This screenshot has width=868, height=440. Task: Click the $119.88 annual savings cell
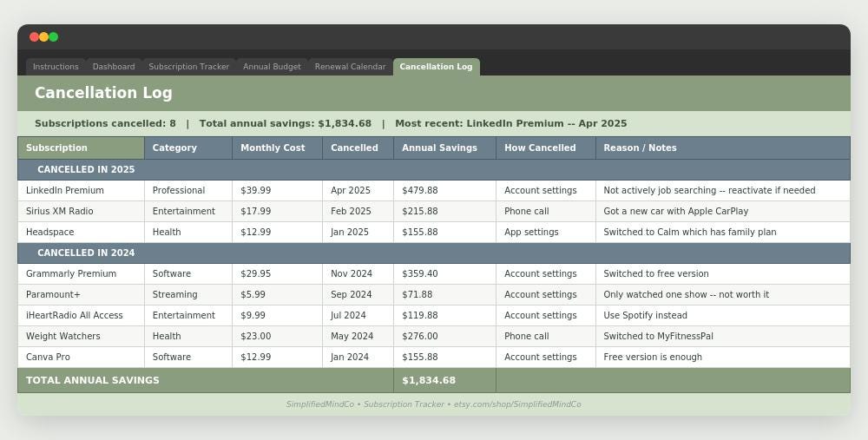point(445,316)
